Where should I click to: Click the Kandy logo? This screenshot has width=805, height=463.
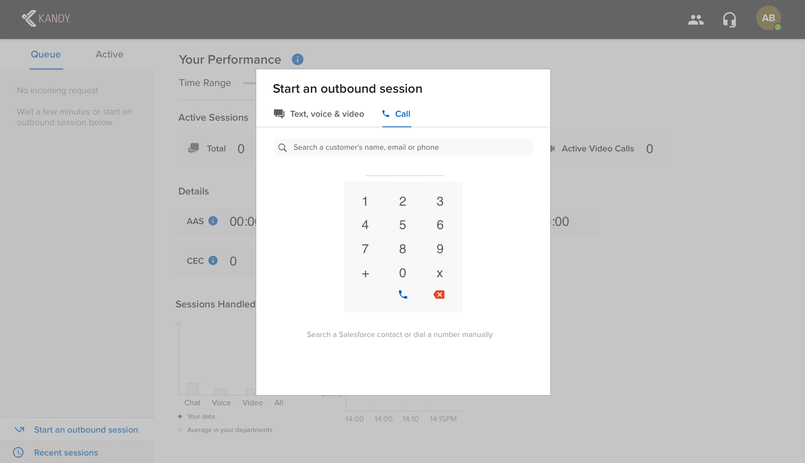click(x=46, y=18)
